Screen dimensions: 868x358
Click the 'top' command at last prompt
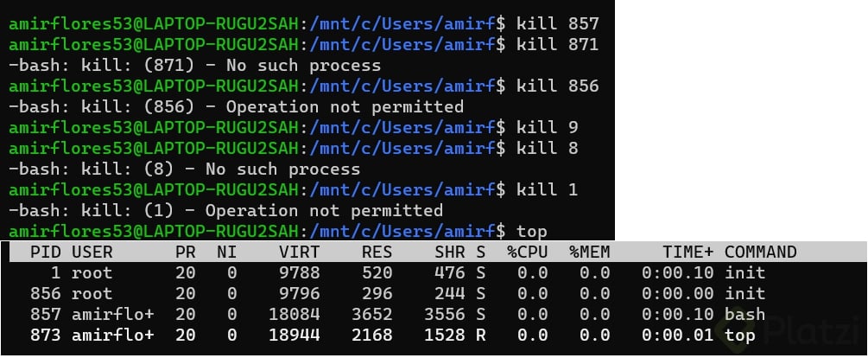(x=531, y=233)
